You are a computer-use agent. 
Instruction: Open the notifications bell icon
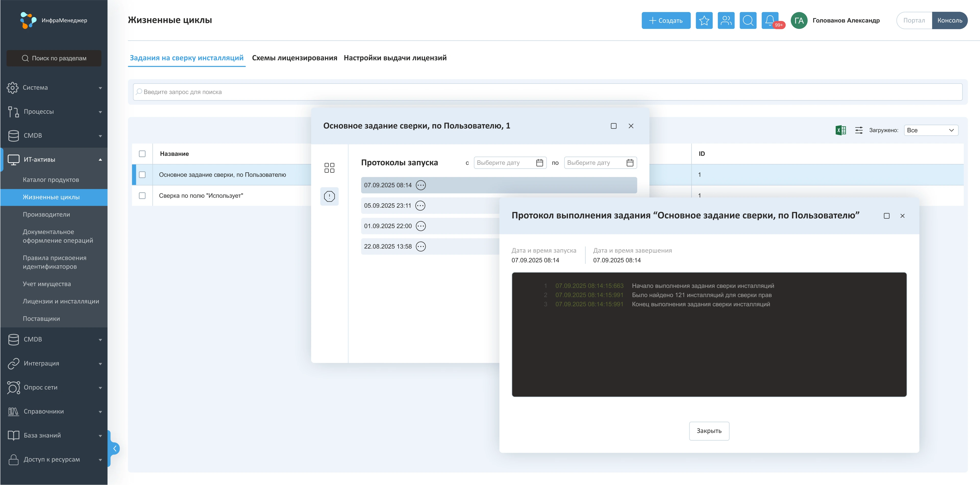tap(770, 20)
